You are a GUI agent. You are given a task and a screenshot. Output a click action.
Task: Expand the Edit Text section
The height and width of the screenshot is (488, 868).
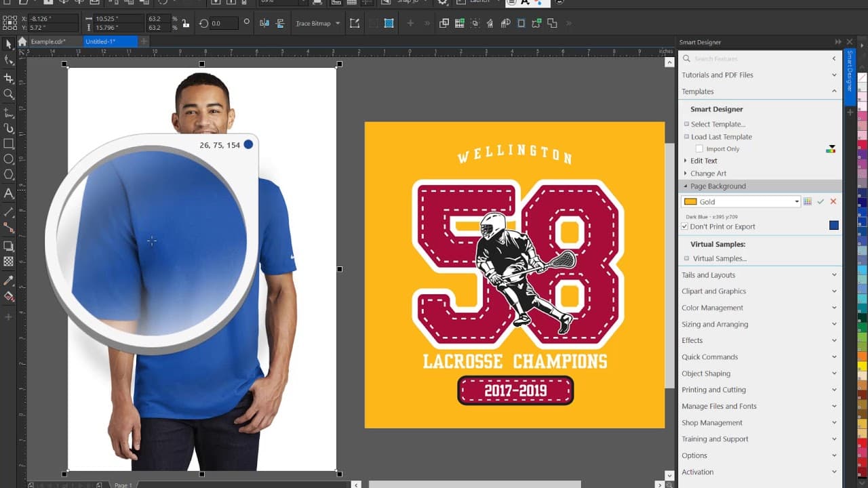(x=703, y=161)
